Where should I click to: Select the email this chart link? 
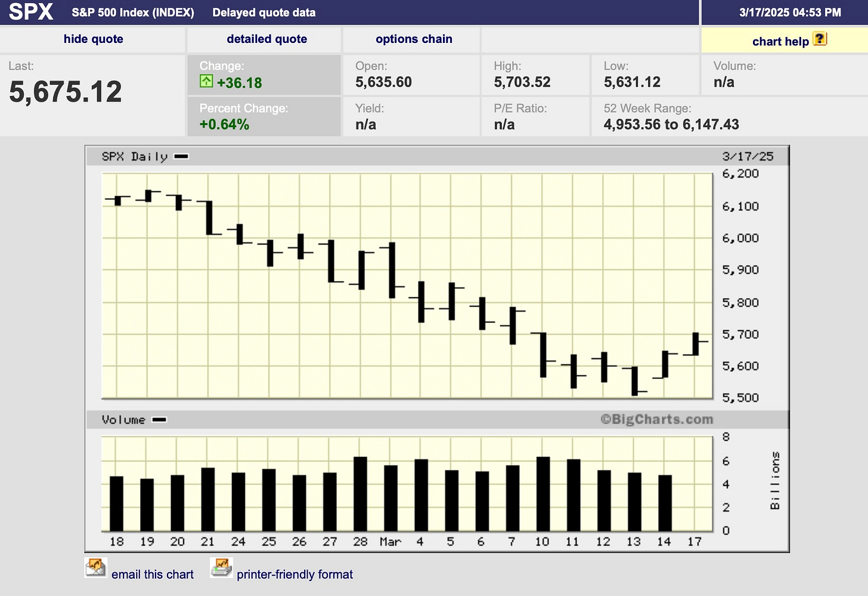point(152,575)
